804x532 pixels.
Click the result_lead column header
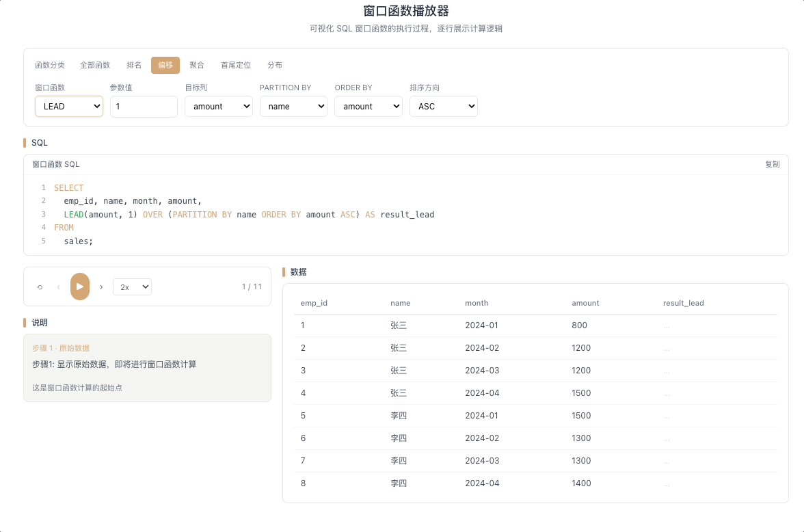[x=683, y=303]
